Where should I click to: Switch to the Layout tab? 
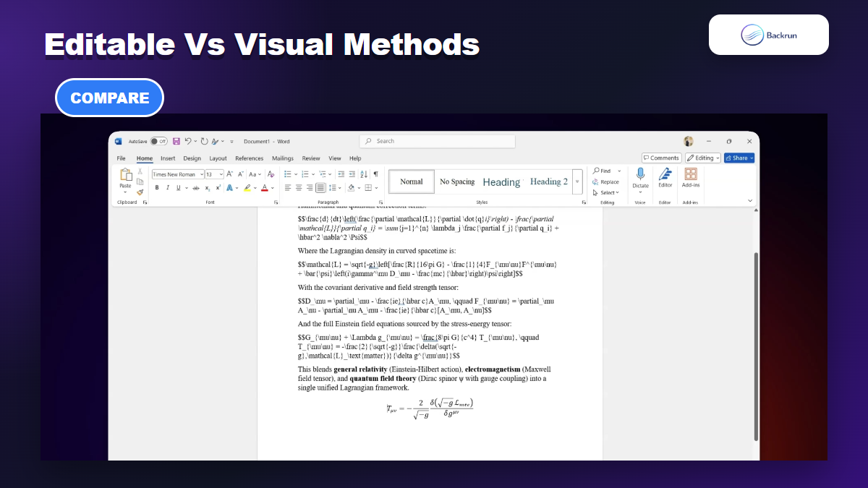pos(218,158)
